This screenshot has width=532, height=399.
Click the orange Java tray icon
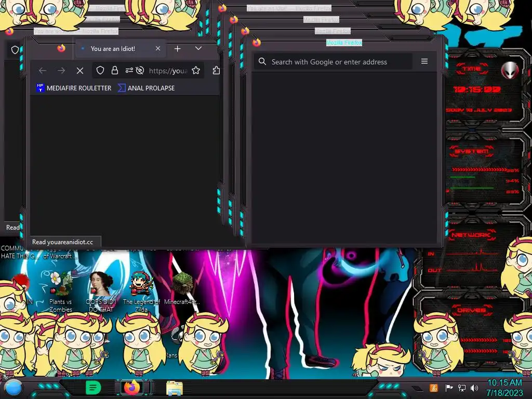[x=434, y=388]
